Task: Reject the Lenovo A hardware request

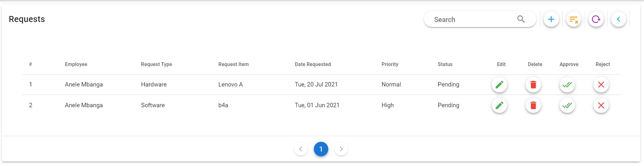Action: [x=601, y=85]
